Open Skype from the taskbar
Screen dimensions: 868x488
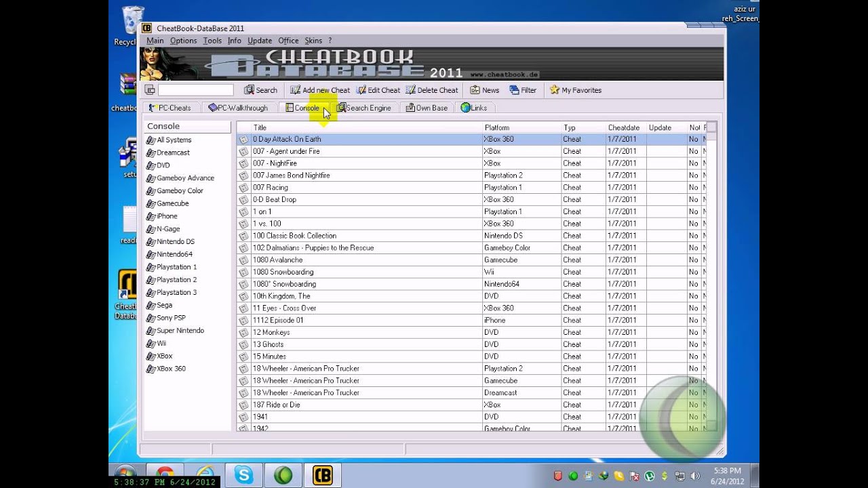[243, 475]
